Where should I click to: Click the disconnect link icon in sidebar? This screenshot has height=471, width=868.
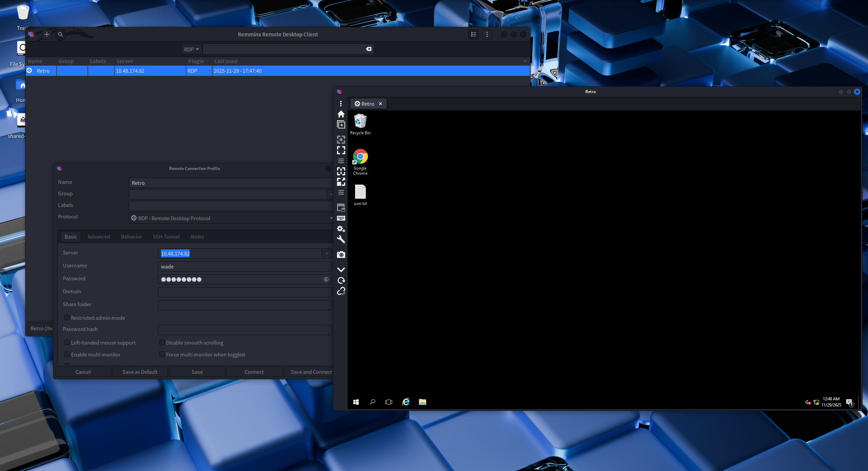341,291
